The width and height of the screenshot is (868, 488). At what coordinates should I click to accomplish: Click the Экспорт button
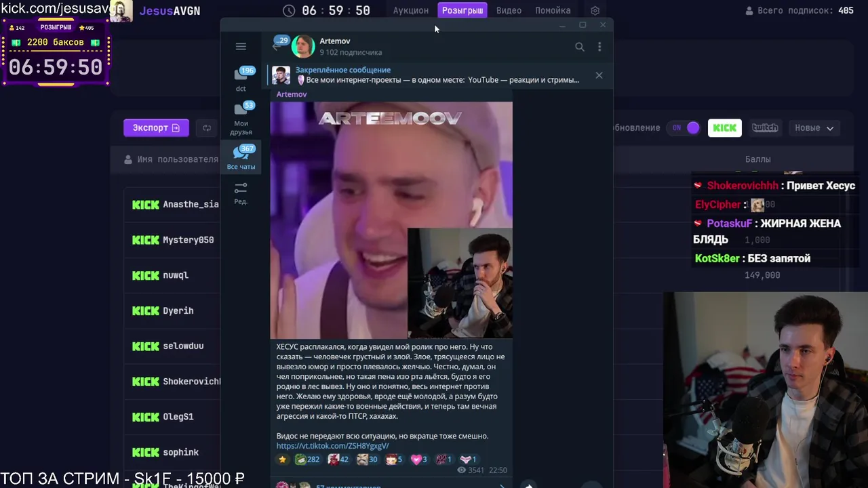coord(156,127)
